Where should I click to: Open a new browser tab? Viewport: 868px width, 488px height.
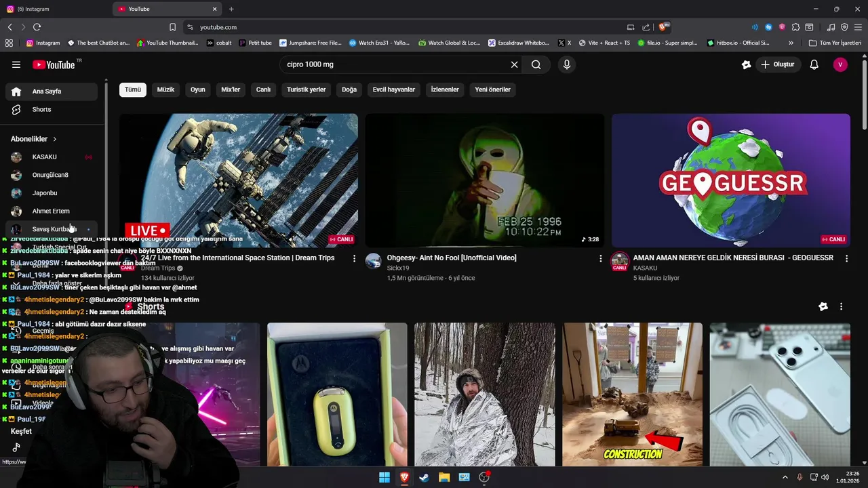(231, 9)
